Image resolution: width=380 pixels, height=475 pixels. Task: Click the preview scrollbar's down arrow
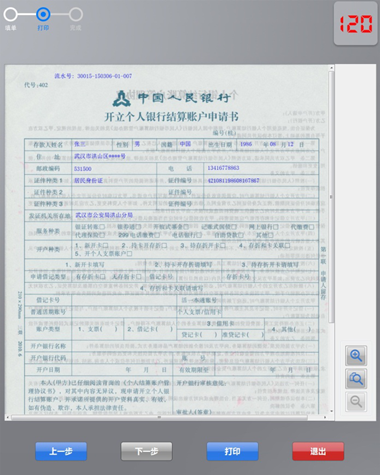pos(331,411)
